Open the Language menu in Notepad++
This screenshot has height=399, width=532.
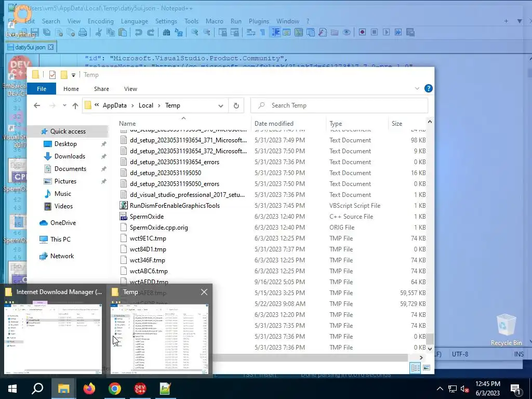(135, 21)
